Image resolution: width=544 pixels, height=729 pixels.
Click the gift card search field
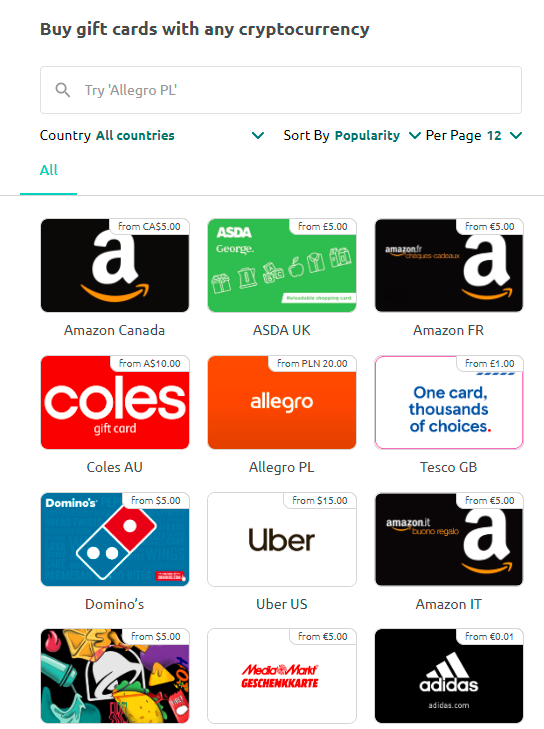click(x=281, y=90)
